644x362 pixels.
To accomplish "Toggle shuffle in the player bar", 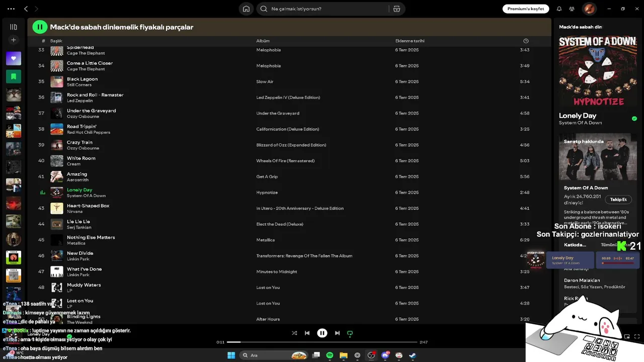I will [294, 333].
